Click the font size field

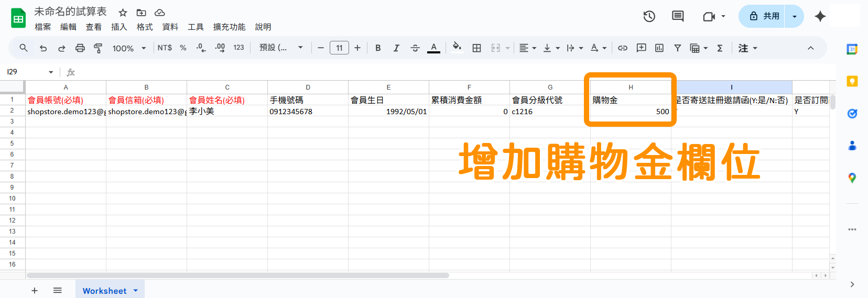point(339,48)
